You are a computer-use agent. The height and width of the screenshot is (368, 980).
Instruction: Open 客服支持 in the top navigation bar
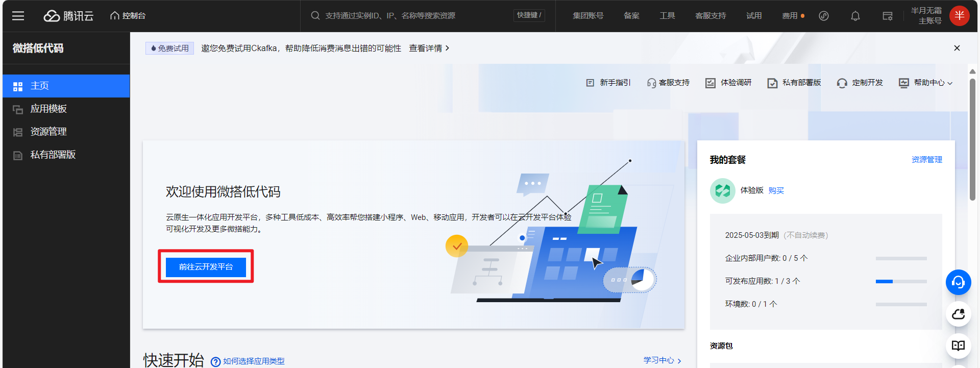tap(710, 16)
